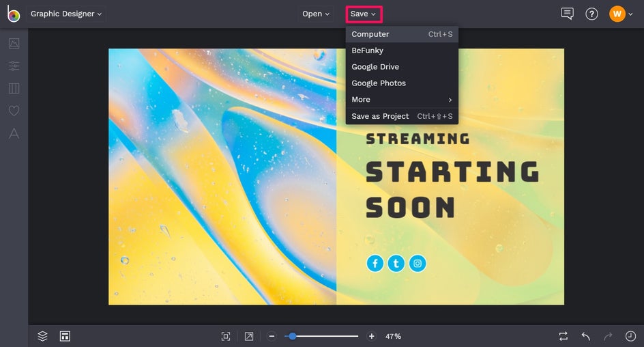This screenshot has height=347, width=644.
Task: Open the Customize sliders sidebar icon
Action: 14,66
